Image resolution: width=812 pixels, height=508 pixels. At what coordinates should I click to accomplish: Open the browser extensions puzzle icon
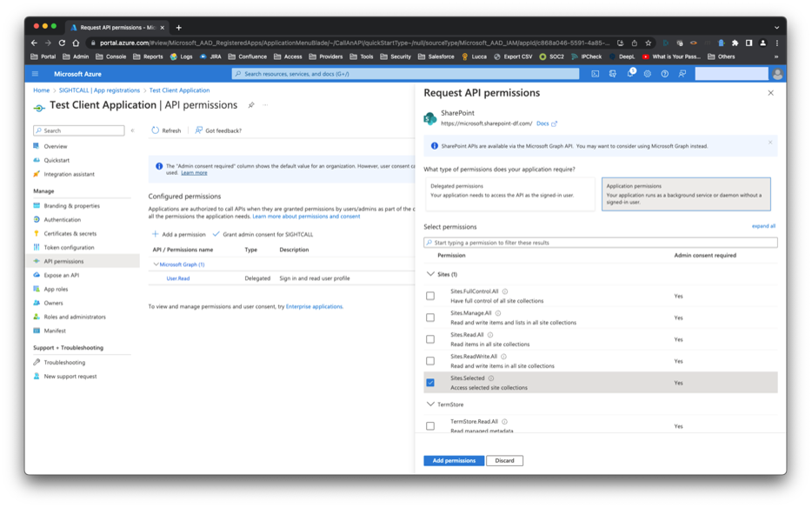point(735,43)
